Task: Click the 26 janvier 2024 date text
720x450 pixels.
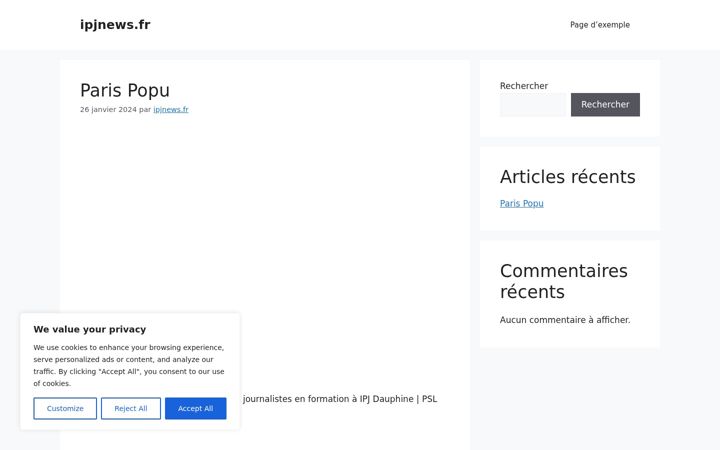Action: pyautogui.click(x=108, y=109)
